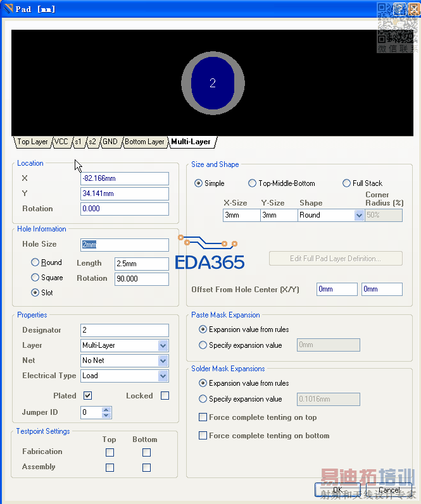Open the GND layer tab

[110, 142]
